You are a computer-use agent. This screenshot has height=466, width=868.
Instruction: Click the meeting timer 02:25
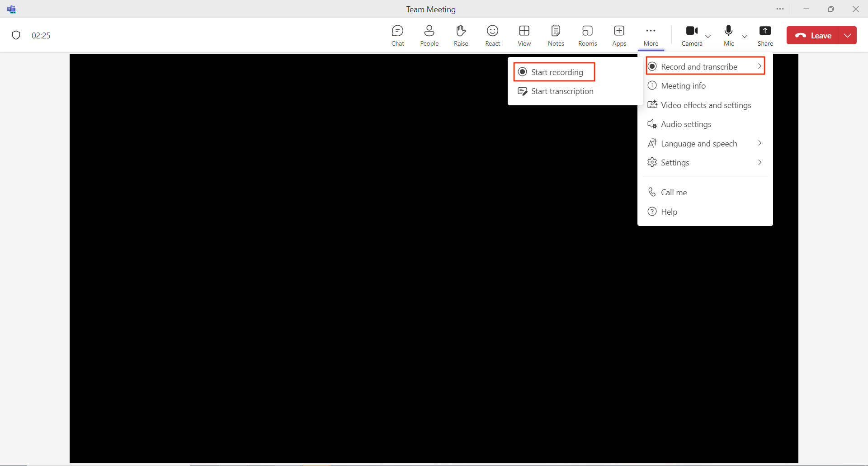tap(41, 35)
